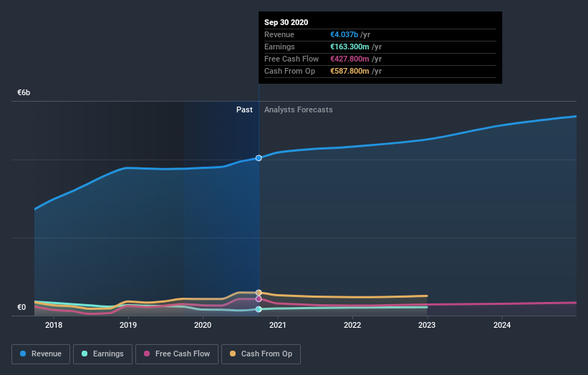This screenshot has height=375, width=588.
Task: Click the Analysts Forecasts label
Action: click(299, 109)
